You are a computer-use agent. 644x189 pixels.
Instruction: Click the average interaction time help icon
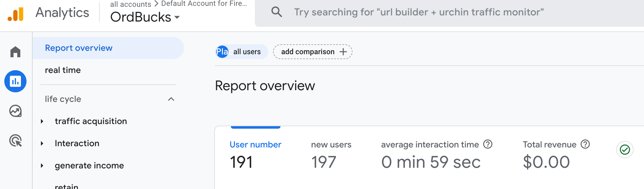pyautogui.click(x=488, y=144)
